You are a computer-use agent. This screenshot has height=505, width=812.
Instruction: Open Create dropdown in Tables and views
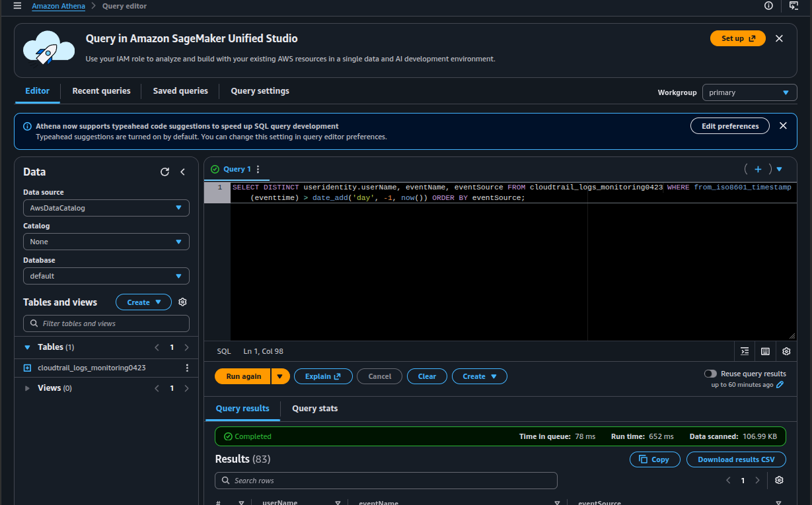(x=143, y=302)
